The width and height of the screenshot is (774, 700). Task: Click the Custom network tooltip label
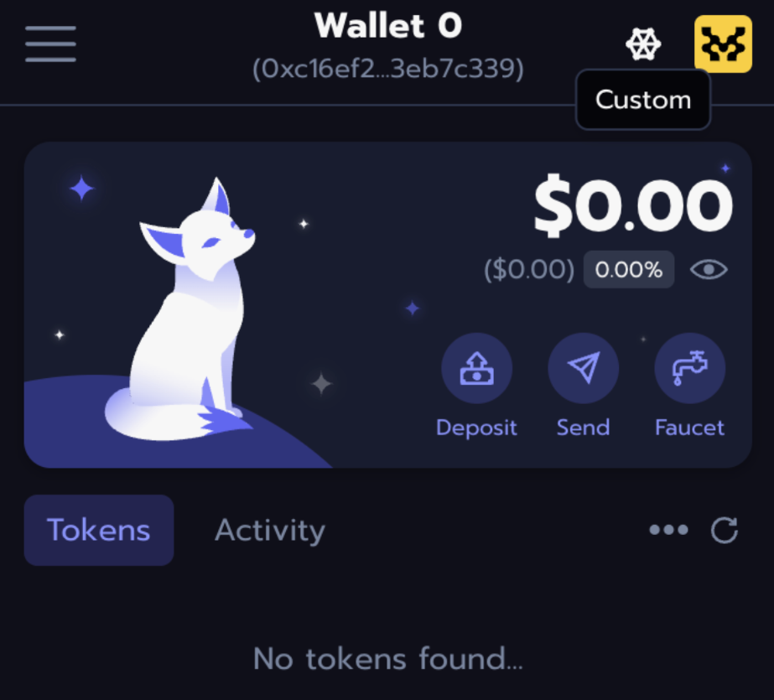coord(642,100)
